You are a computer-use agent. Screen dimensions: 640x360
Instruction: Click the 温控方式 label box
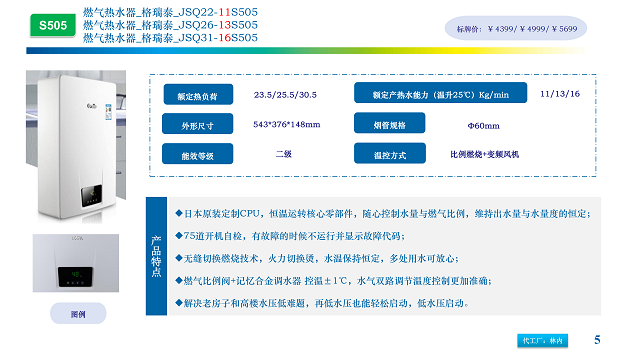tap(390, 153)
